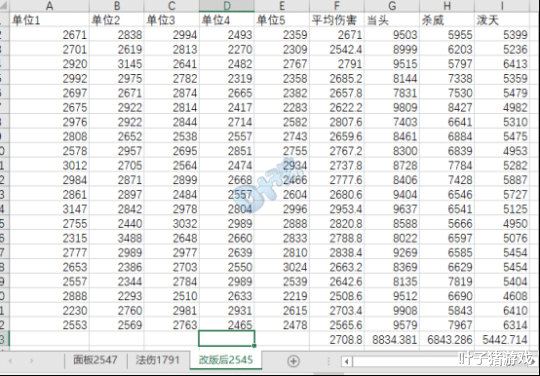Select cell with value 2270
Screen dimensions: 540x376
point(227,49)
